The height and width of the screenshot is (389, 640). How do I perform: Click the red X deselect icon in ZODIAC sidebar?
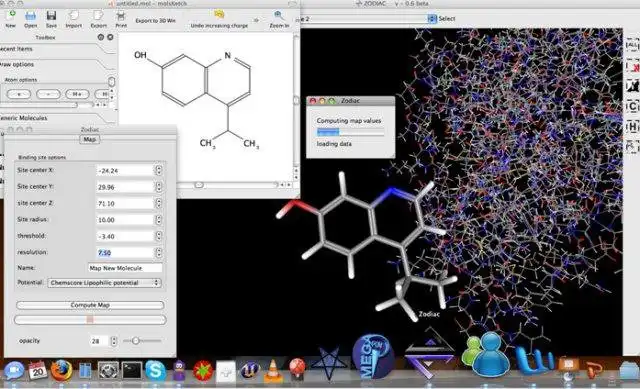point(632,66)
